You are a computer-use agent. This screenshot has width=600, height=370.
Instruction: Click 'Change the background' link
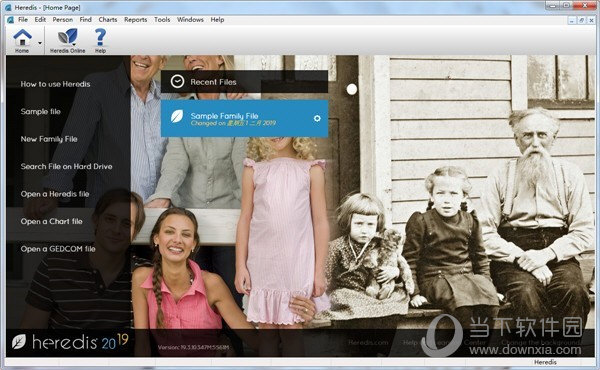542,342
